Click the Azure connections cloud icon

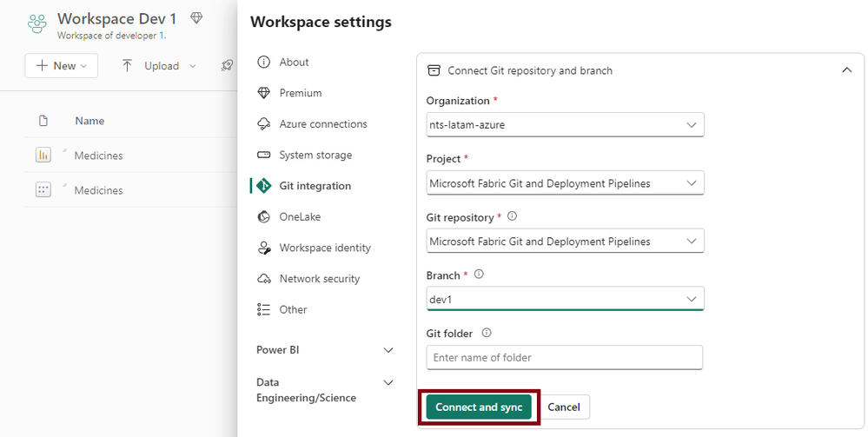(x=264, y=123)
